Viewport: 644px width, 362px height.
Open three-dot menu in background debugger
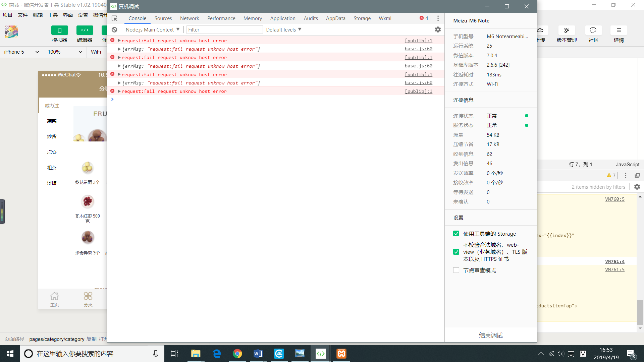pos(625,175)
